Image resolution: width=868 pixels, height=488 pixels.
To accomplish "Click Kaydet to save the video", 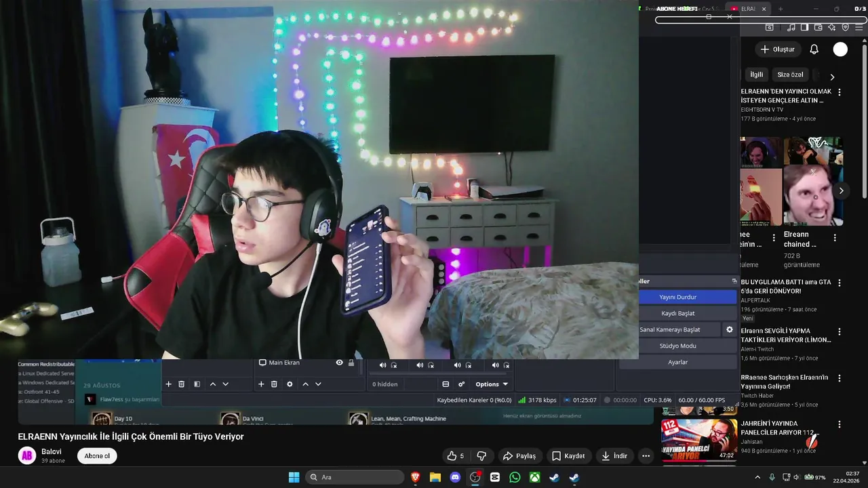I will pos(568,456).
